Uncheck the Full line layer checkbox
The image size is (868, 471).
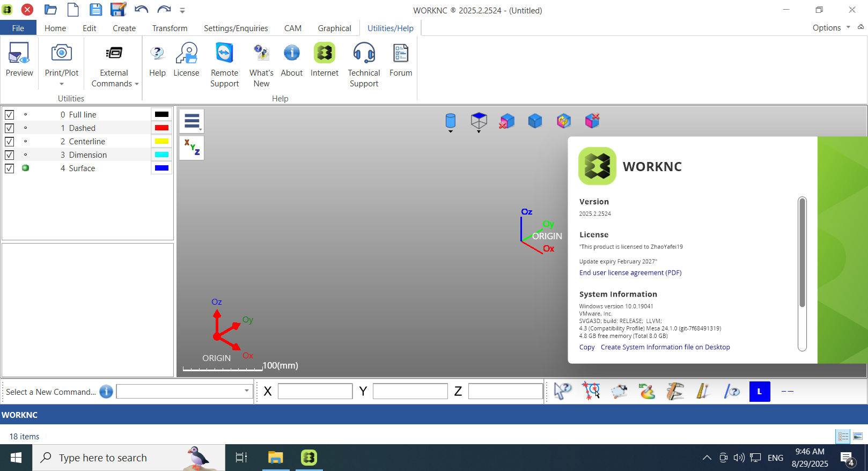[x=9, y=115]
